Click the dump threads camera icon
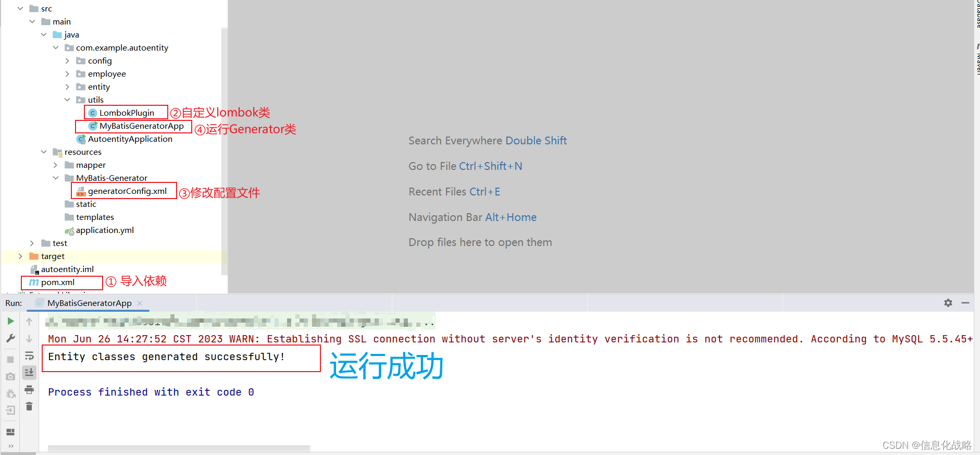Image resolution: width=980 pixels, height=455 pixels. click(x=10, y=376)
